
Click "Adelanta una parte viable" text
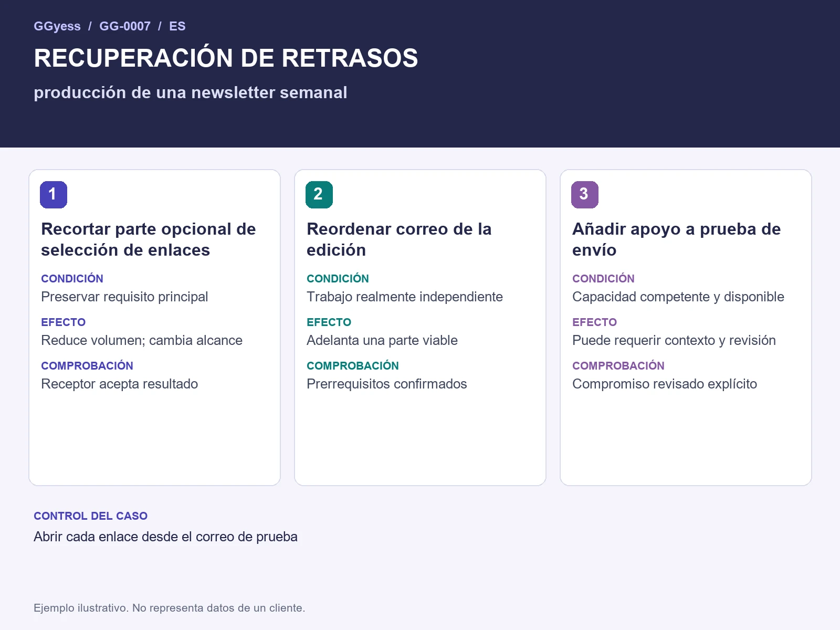click(382, 341)
